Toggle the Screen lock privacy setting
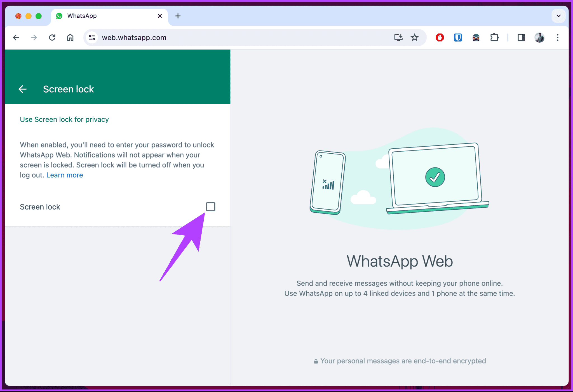 click(211, 207)
